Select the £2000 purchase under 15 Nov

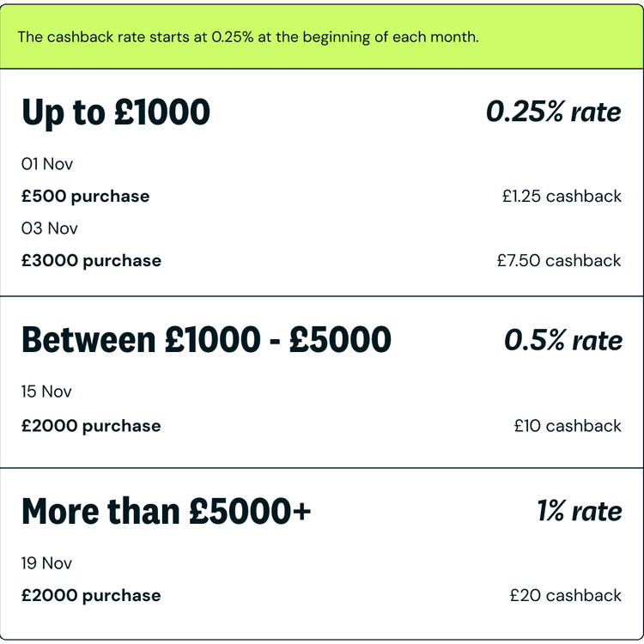coord(91,426)
